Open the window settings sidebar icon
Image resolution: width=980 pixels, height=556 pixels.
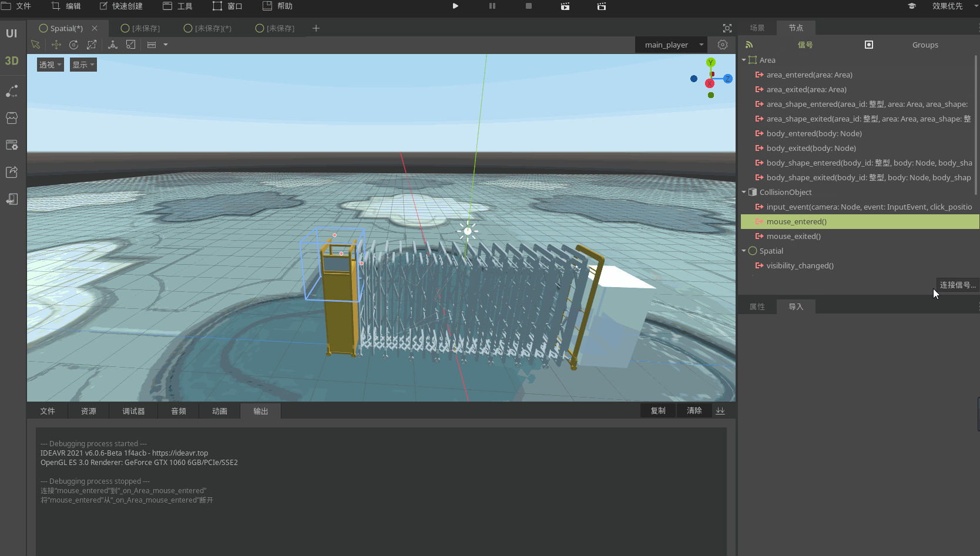12,145
